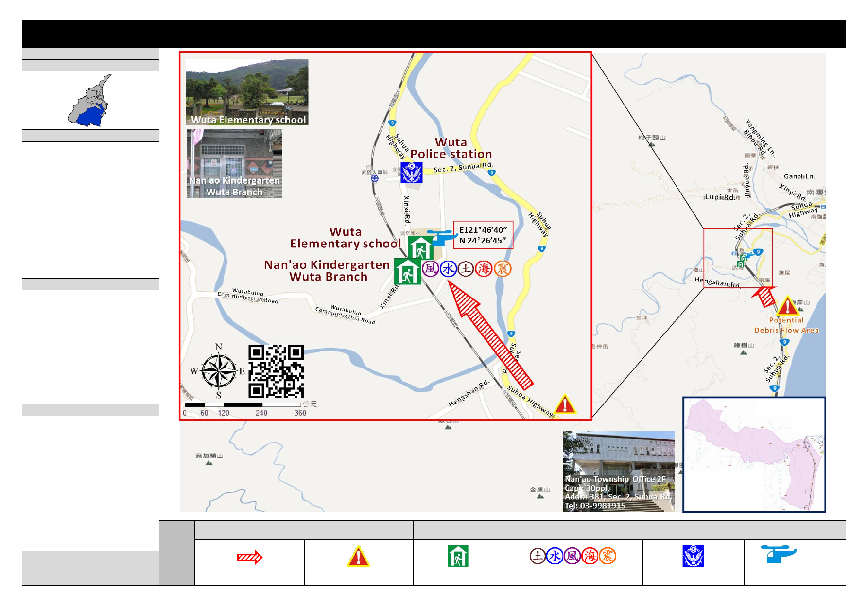Screen dimensions: 868x614
Task: Click the police badge icon in the legend
Action: [693, 556]
